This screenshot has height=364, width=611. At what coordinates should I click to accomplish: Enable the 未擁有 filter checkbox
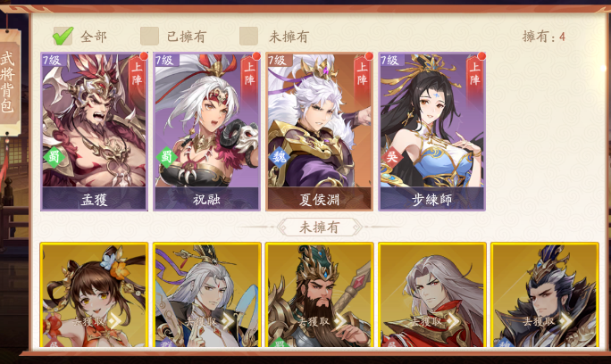point(248,37)
